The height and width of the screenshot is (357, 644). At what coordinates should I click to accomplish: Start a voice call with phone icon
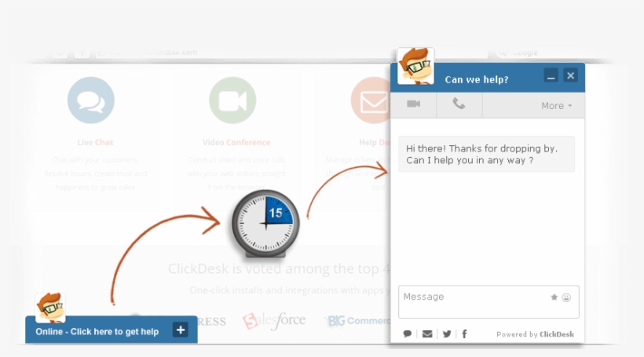[x=459, y=105]
